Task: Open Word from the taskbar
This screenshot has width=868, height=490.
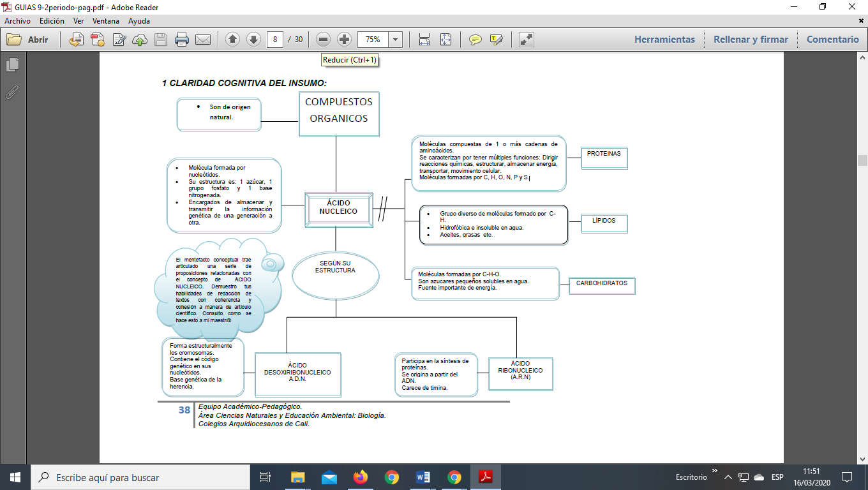Action: (x=423, y=477)
